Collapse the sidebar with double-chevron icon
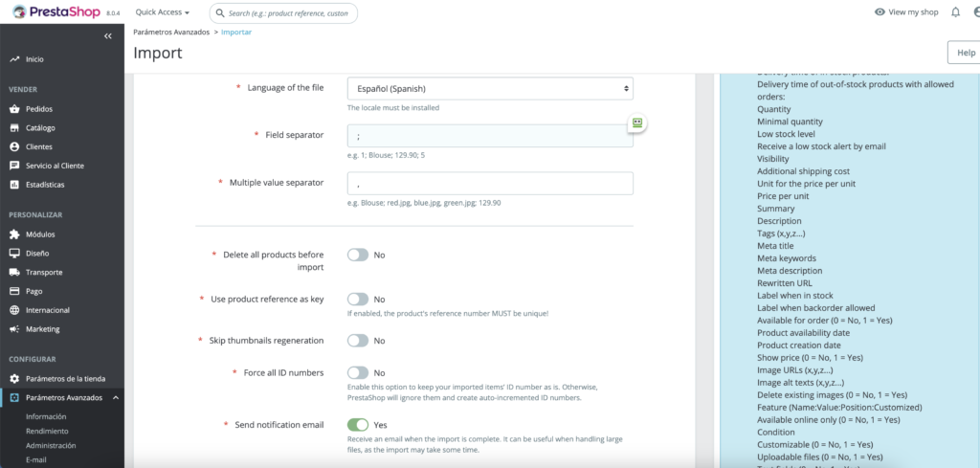980x468 pixels. pyautogui.click(x=108, y=35)
